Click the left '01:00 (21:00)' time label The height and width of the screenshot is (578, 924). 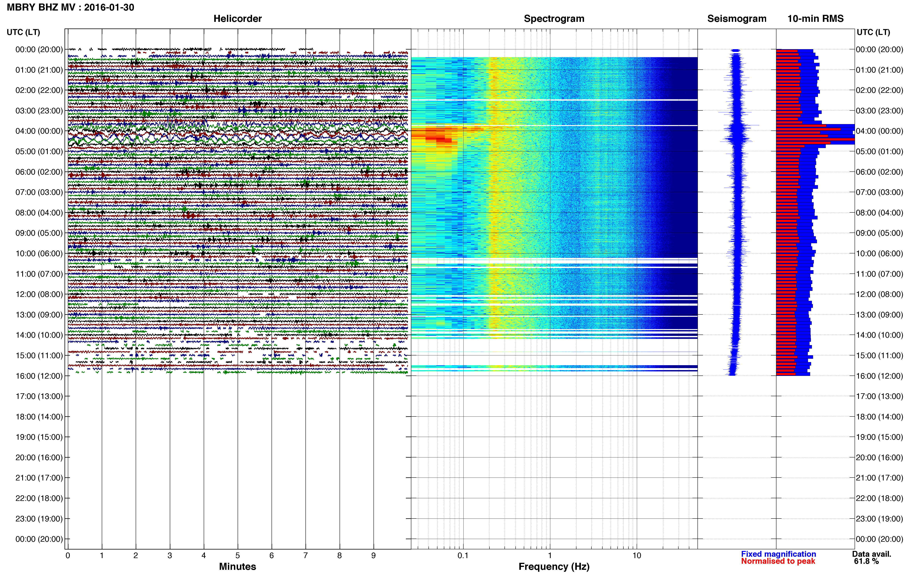click(x=39, y=70)
